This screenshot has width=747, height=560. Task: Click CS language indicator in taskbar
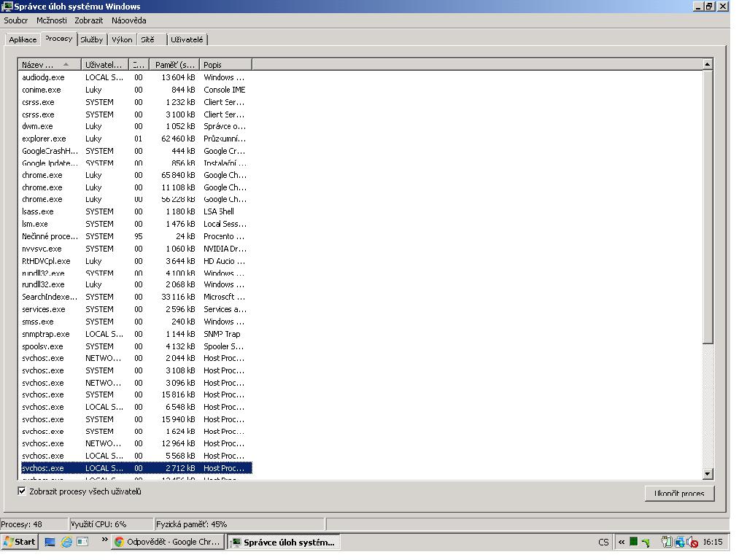603,542
